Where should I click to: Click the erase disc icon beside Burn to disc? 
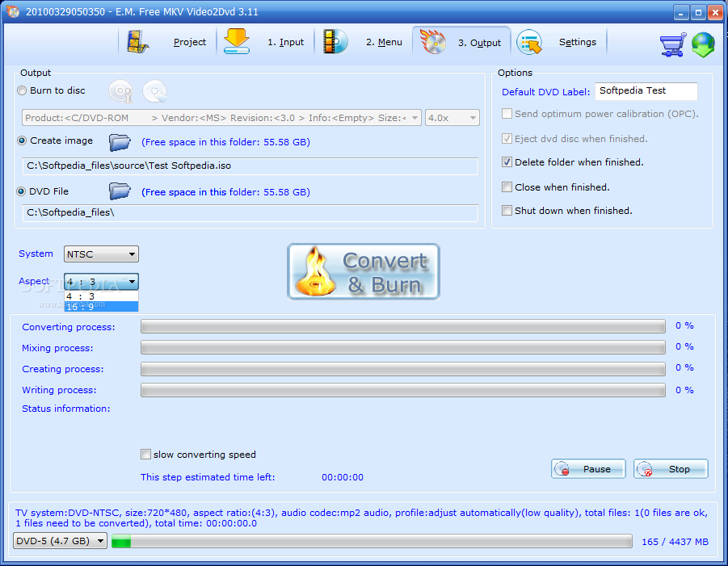pyautogui.click(x=155, y=91)
